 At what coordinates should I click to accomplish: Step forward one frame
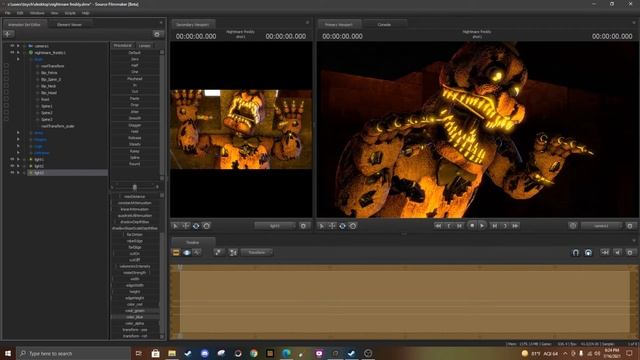(494, 226)
